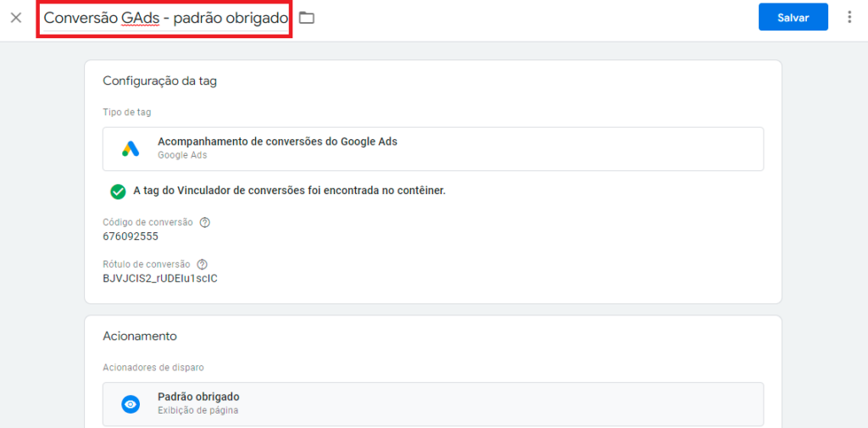Edit the tag name Conversão GAds field
The width and height of the screenshot is (868, 428).
tap(165, 19)
